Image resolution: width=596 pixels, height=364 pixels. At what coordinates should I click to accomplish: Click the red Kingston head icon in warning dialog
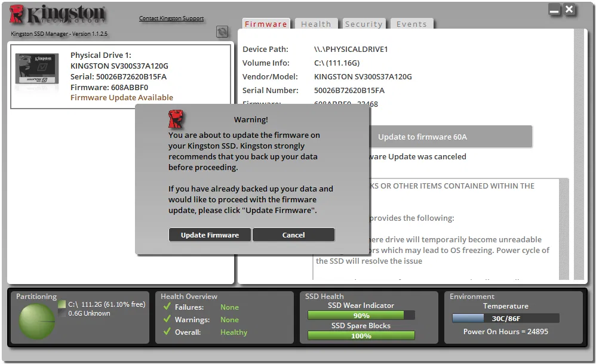[176, 119]
